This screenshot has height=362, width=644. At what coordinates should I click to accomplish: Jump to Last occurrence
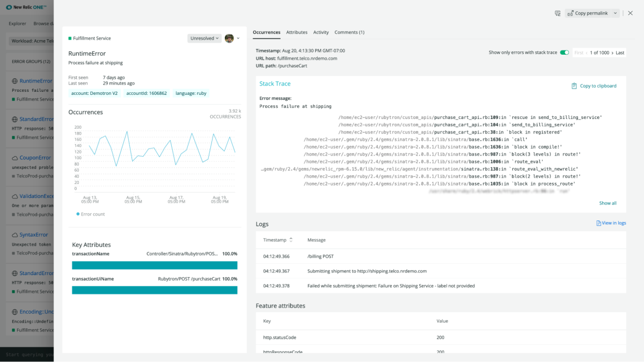[620, 53]
